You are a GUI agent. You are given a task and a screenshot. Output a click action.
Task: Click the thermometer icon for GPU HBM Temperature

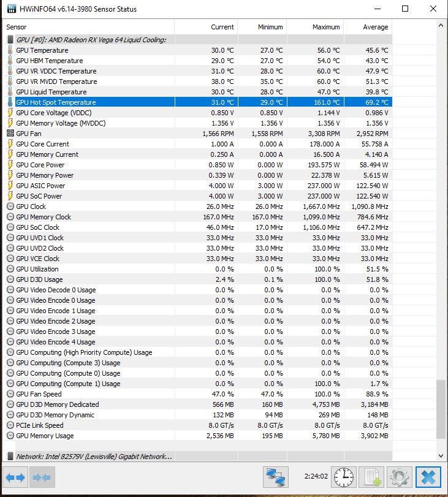pos(10,61)
